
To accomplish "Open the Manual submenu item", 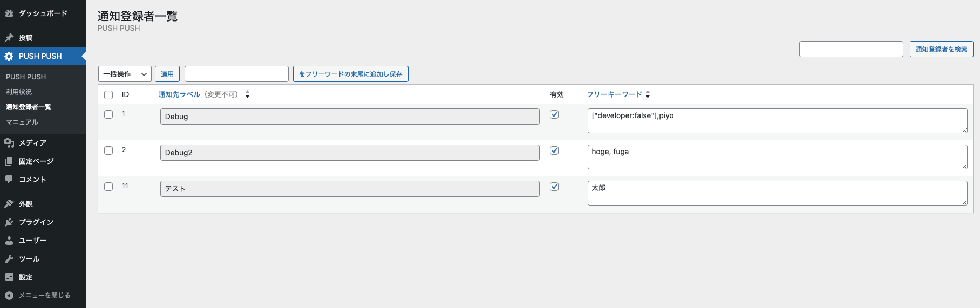I will click(22, 122).
